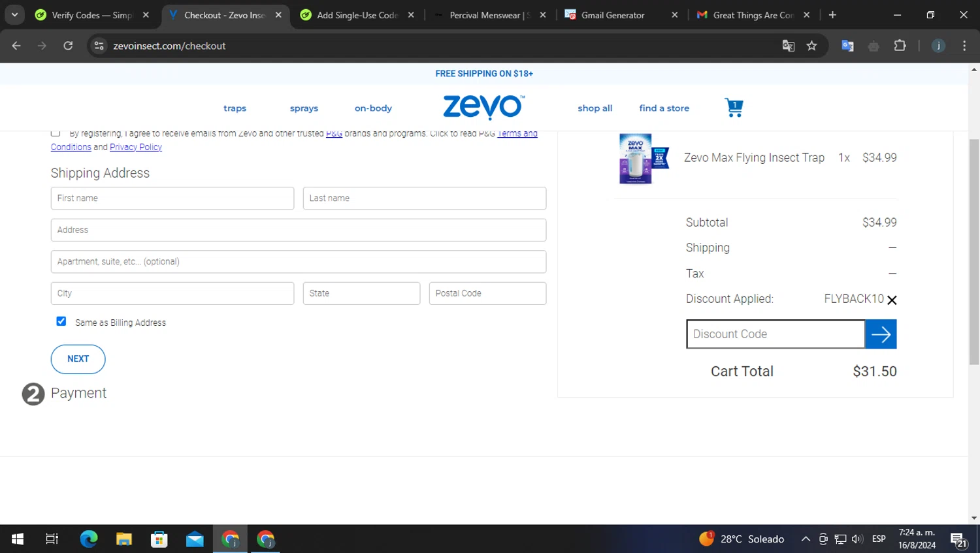Open volume control in tray
The width and height of the screenshot is (980, 553).
tap(857, 539)
